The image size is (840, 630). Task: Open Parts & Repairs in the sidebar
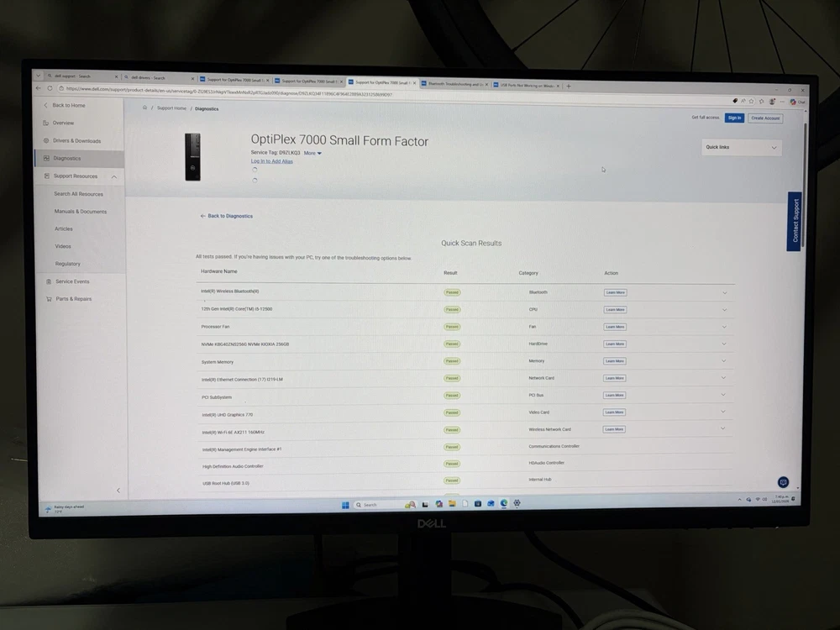(x=74, y=299)
